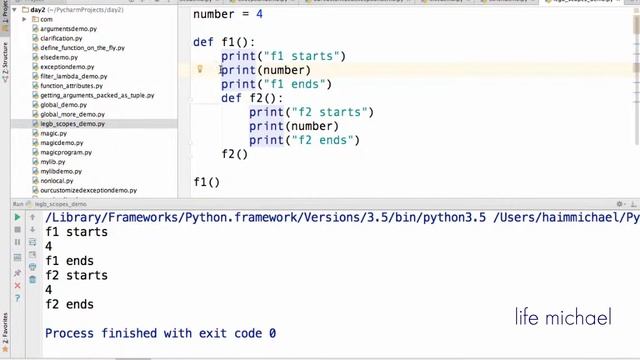Click the 'def f1():' line in editor

pyautogui.click(x=224, y=42)
